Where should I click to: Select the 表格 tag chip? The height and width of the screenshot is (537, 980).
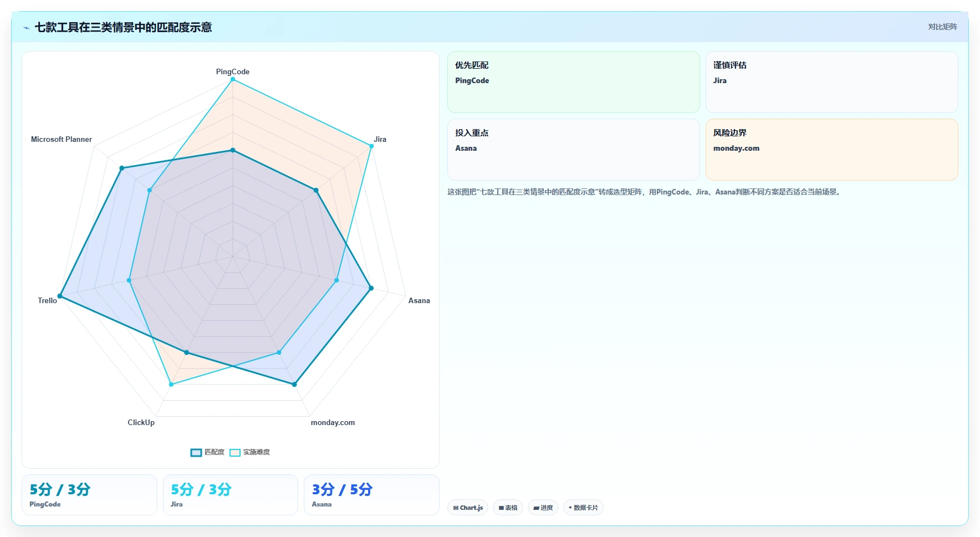pos(508,508)
